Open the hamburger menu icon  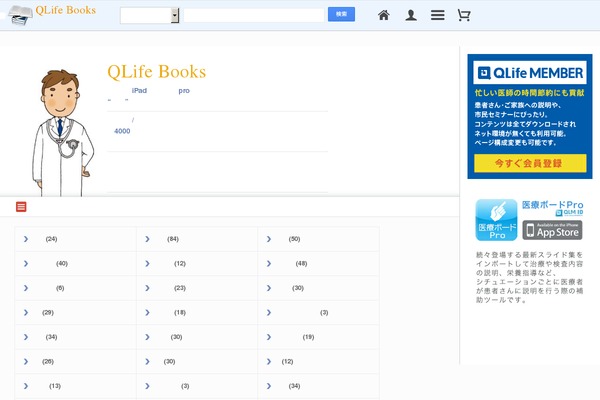coord(437,15)
